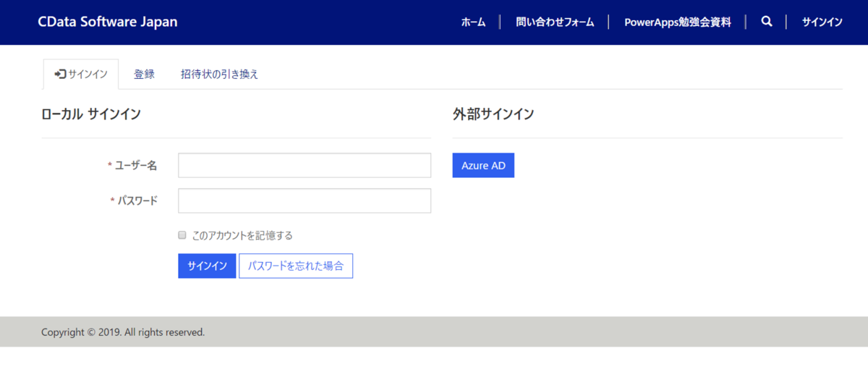868x385 pixels.
Task: Focus the パスワード input field
Action: [x=305, y=200]
